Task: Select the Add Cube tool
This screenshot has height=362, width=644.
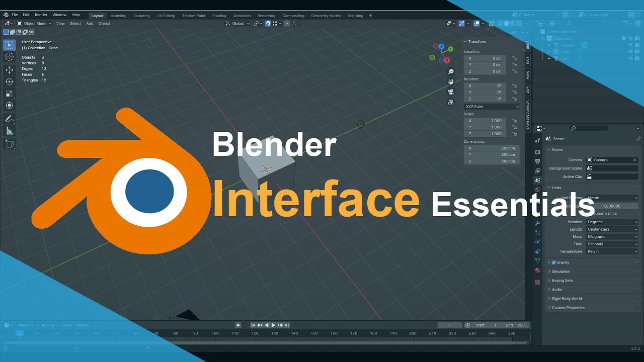Action: (x=9, y=144)
